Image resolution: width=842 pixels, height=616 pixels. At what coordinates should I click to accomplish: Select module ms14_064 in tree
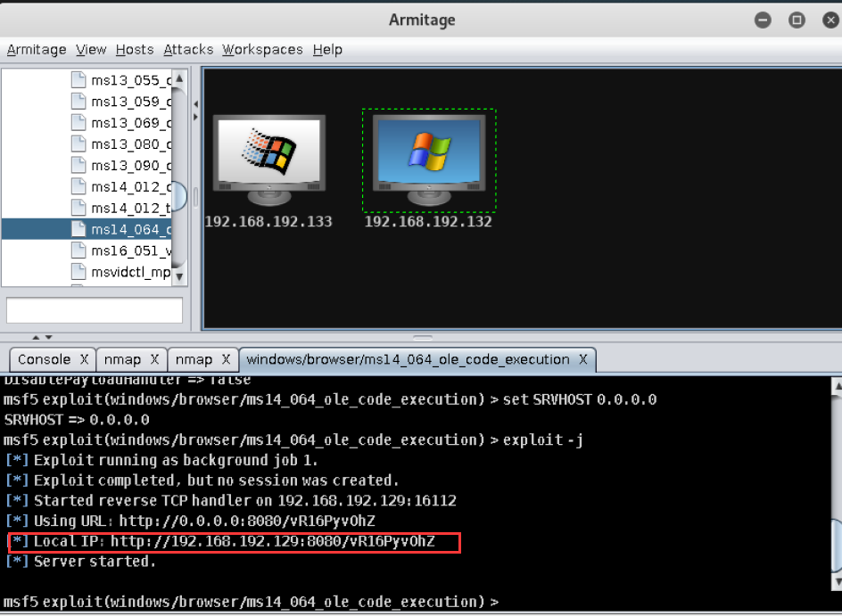pyautogui.click(x=131, y=229)
